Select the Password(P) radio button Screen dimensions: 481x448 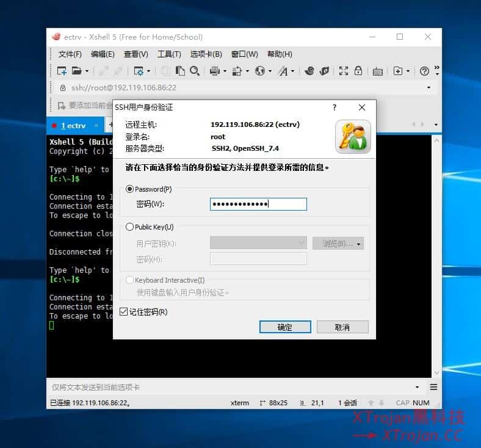(x=129, y=189)
